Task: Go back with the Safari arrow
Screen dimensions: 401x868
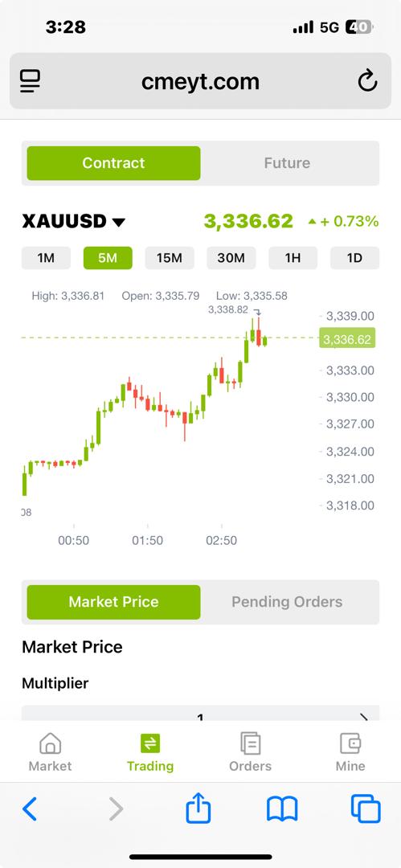Action: [x=30, y=809]
